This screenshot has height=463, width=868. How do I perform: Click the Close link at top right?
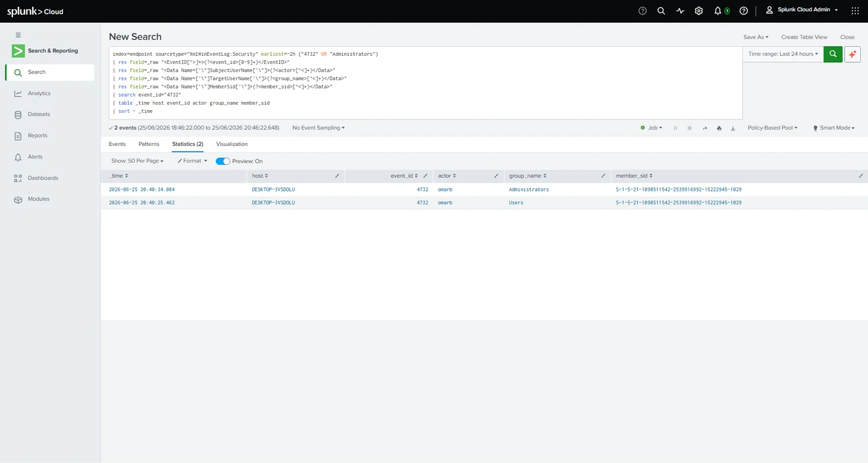pyautogui.click(x=847, y=37)
